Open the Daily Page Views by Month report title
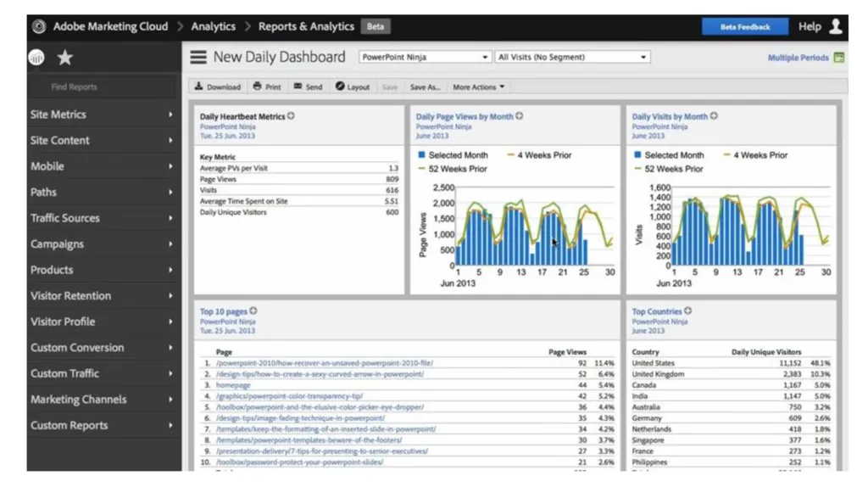 pyautogui.click(x=465, y=116)
